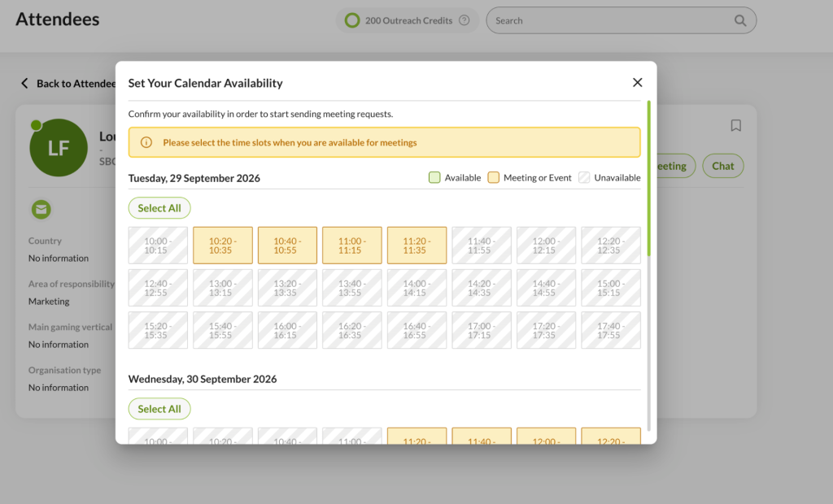The height and width of the screenshot is (504, 833).
Task: Select the 13:00 - 13:15 slot
Action: (x=223, y=288)
